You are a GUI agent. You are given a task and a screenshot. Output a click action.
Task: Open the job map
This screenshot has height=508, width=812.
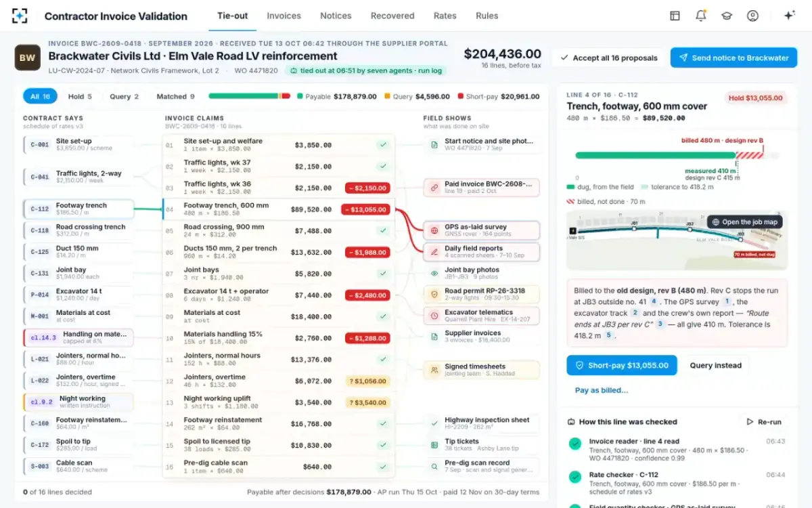tap(744, 221)
